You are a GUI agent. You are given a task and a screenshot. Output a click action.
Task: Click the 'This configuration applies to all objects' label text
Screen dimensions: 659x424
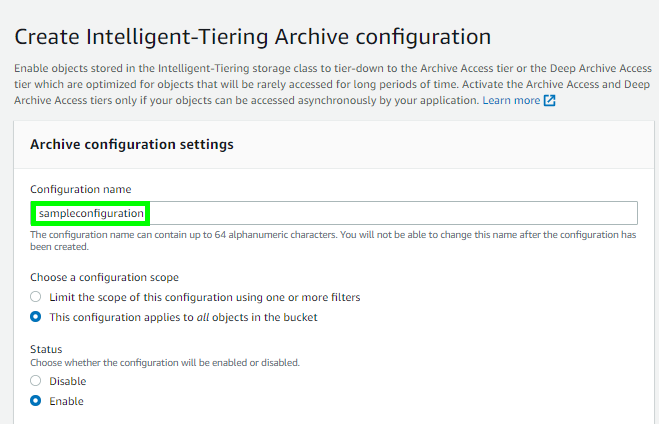183,317
